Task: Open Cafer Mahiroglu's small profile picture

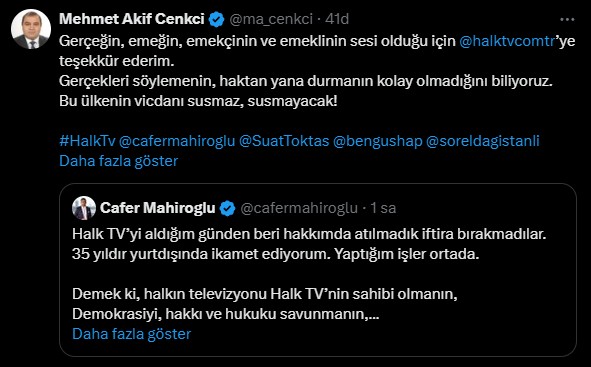Action: (84, 208)
